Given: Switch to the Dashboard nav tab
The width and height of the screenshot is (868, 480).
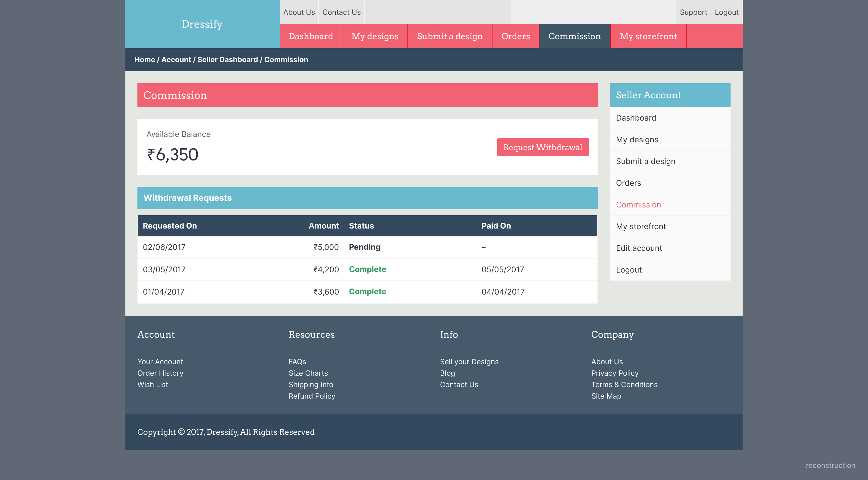Looking at the screenshot, I should tap(311, 36).
